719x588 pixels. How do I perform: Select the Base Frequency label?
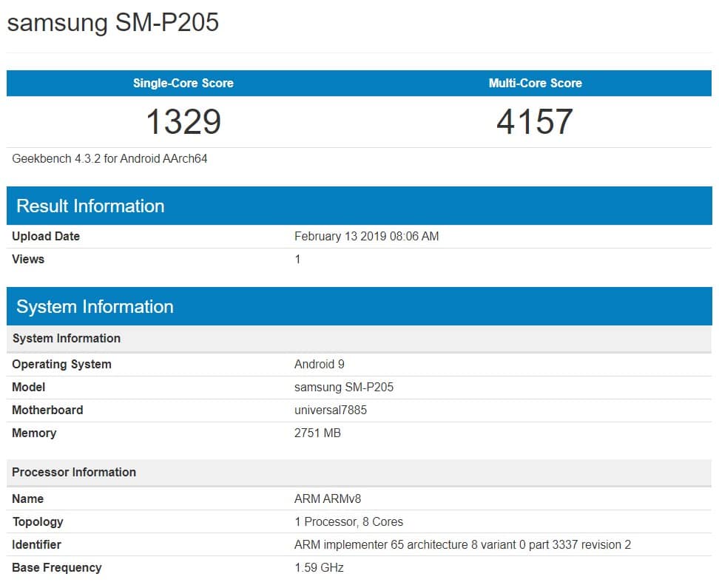56,568
